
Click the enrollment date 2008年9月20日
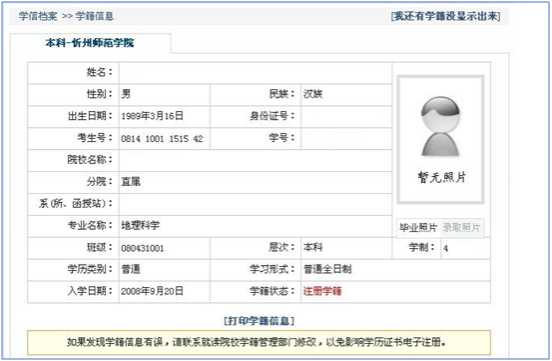152,291
